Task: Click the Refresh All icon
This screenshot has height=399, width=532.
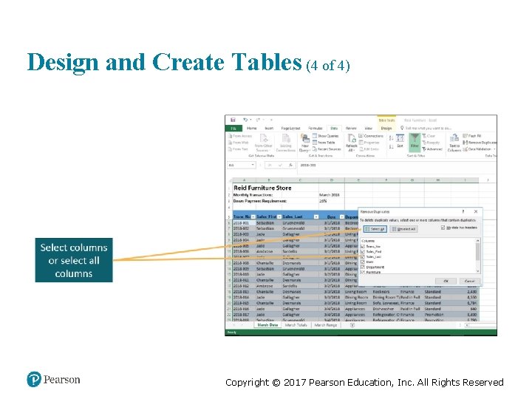Action: [x=352, y=138]
